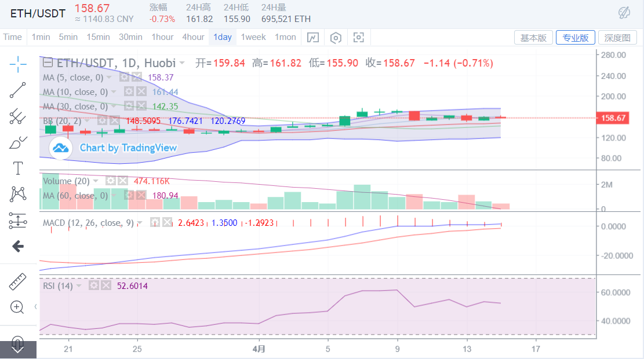
Task: Select the text annotation tool
Action: tap(17, 168)
